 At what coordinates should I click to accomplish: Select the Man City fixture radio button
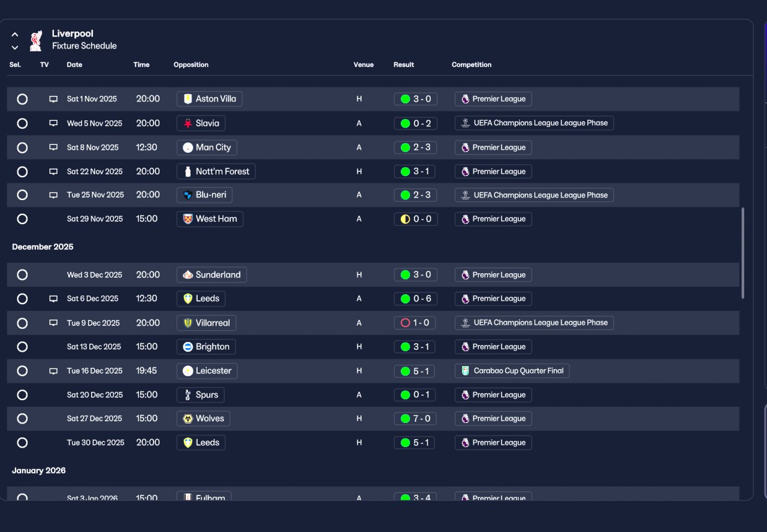(22, 147)
